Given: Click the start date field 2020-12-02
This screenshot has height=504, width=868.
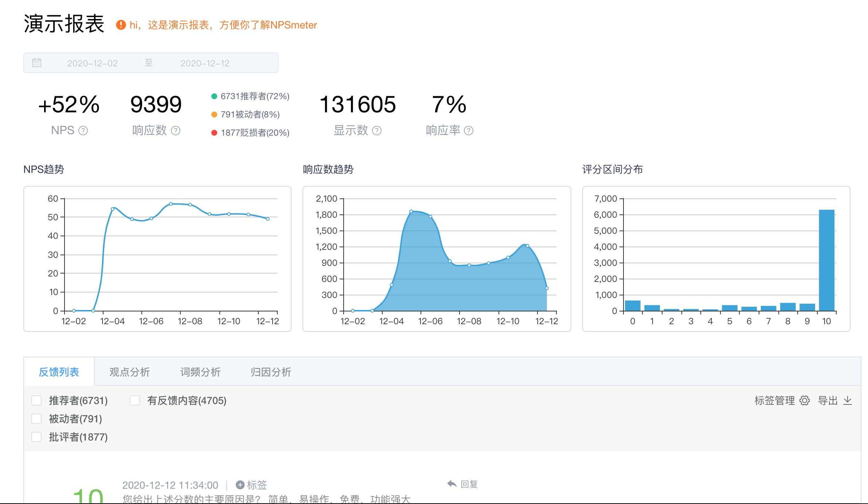Looking at the screenshot, I should tap(93, 63).
